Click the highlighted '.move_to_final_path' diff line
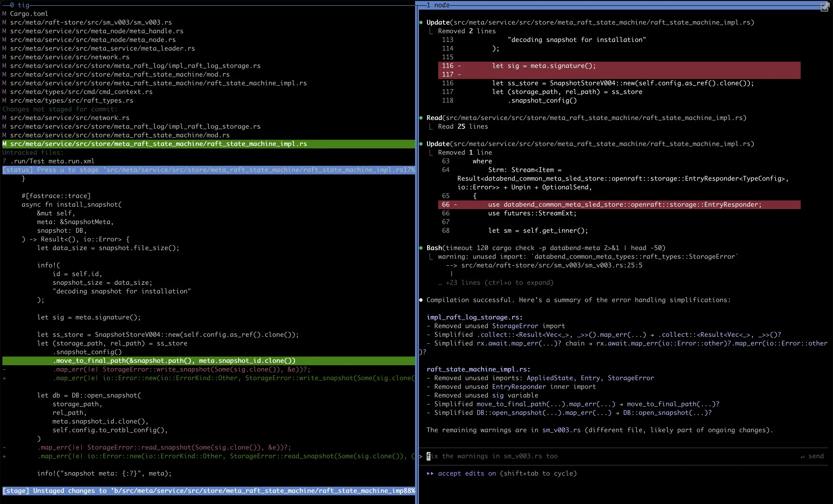The width and height of the screenshot is (833, 504). [x=174, y=361]
